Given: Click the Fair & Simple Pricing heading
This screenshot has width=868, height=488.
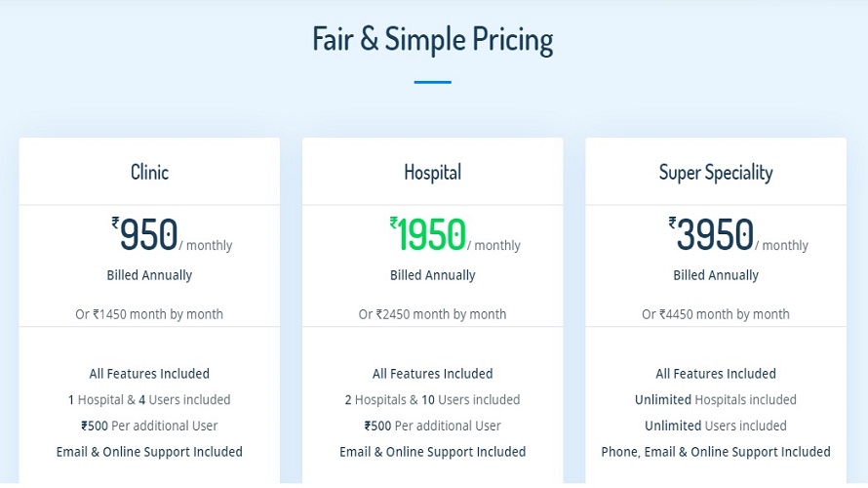Looking at the screenshot, I should point(433,40).
